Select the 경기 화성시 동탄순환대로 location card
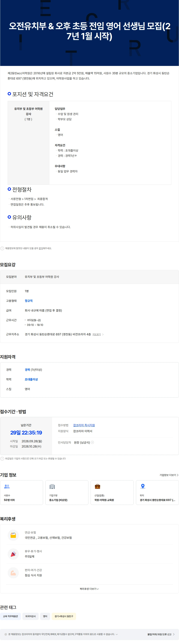 (157, 493)
